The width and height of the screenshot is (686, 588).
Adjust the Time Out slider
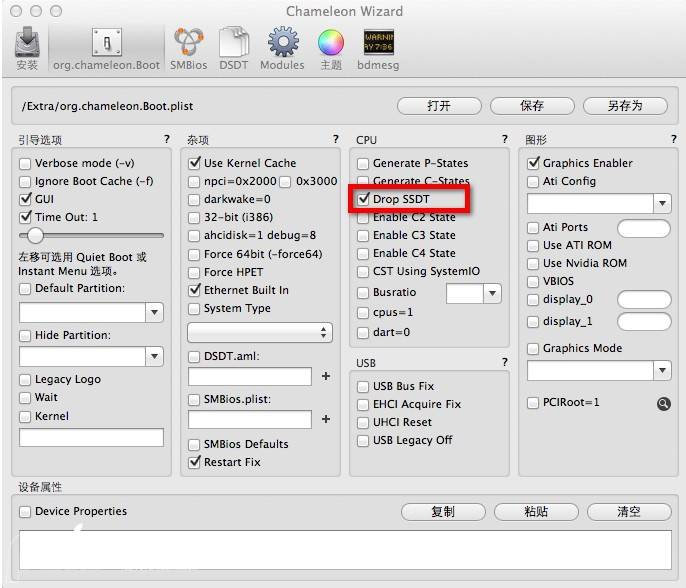tap(36, 236)
